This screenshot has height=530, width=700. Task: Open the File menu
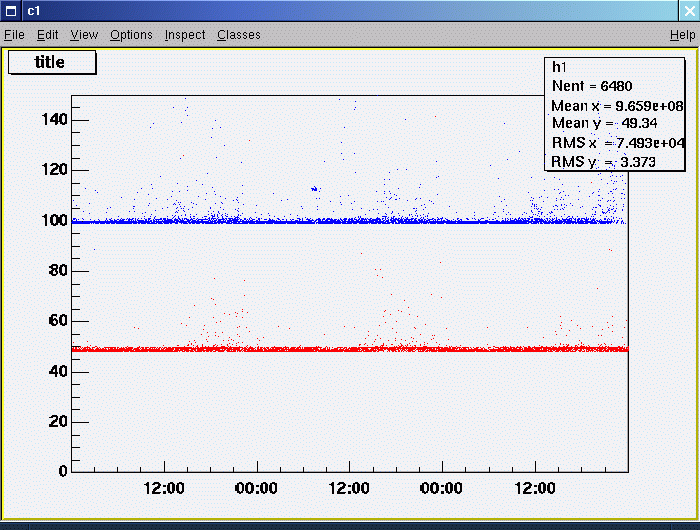[x=14, y=35]
